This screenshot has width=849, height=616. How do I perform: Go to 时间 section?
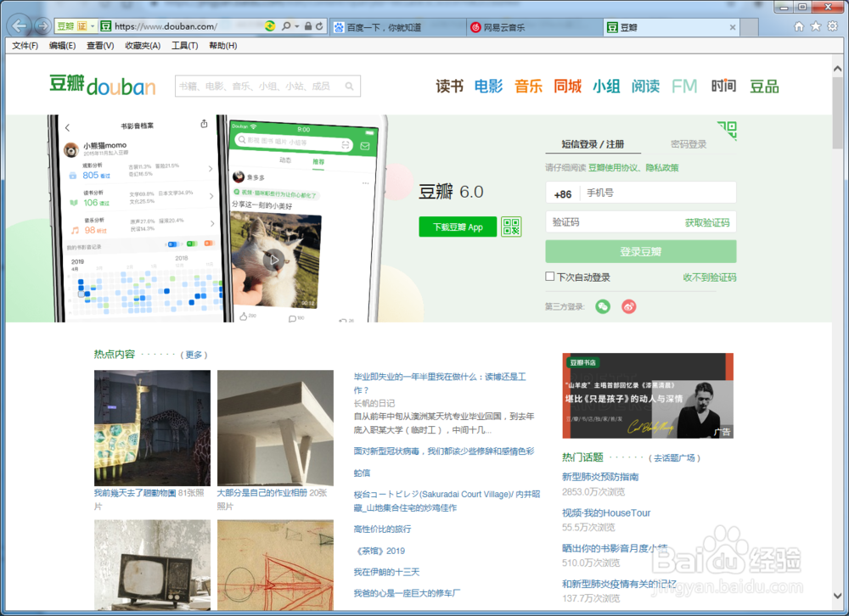click(x=723, y=86)
